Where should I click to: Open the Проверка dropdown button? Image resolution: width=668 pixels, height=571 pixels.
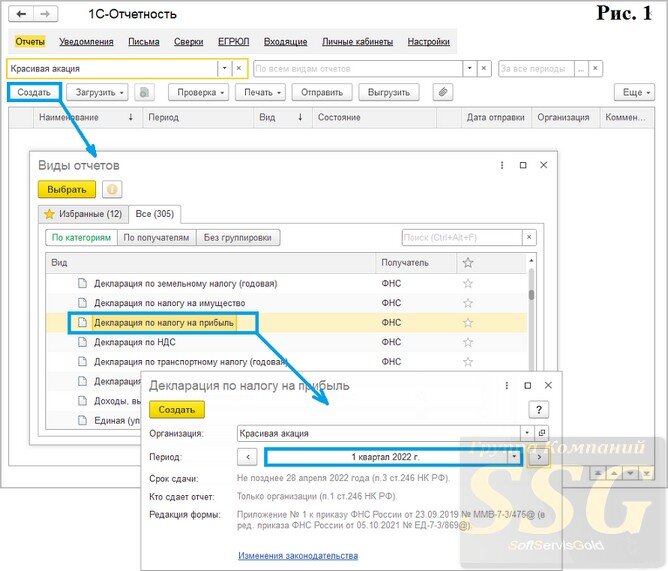click(198, 92)
